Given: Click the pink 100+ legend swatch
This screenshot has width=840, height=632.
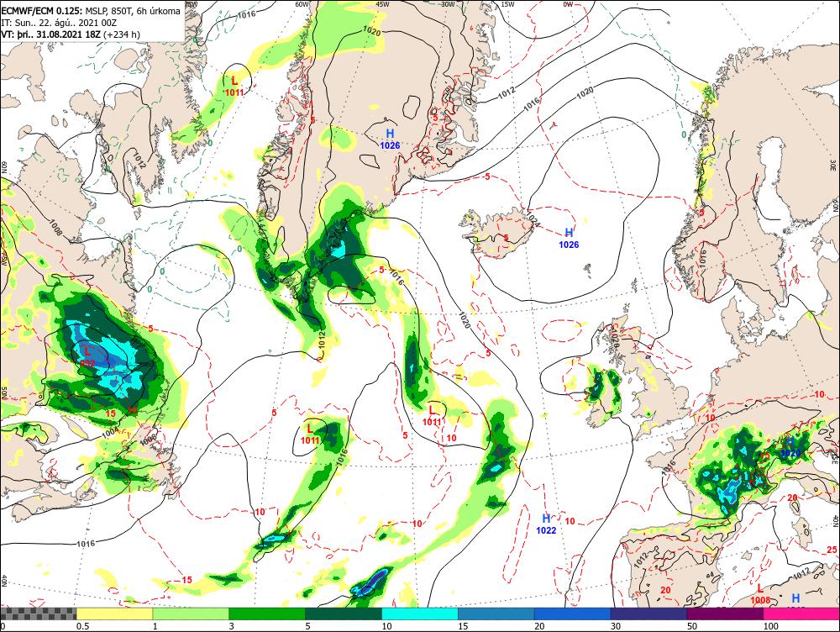Looking at the screenshot, I should (x=801, y=614).
